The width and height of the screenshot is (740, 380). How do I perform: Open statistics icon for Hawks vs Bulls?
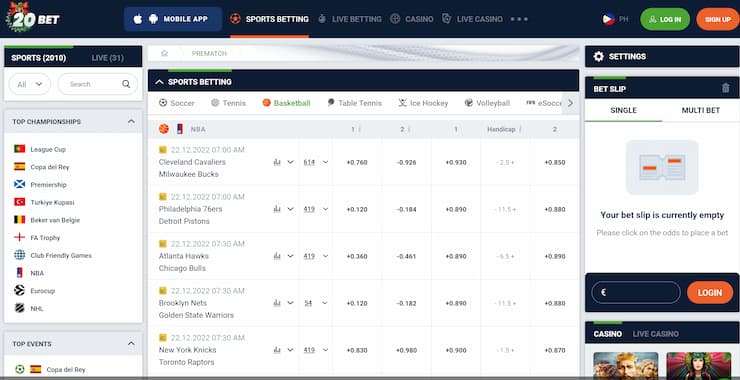[x=277, y=256]
